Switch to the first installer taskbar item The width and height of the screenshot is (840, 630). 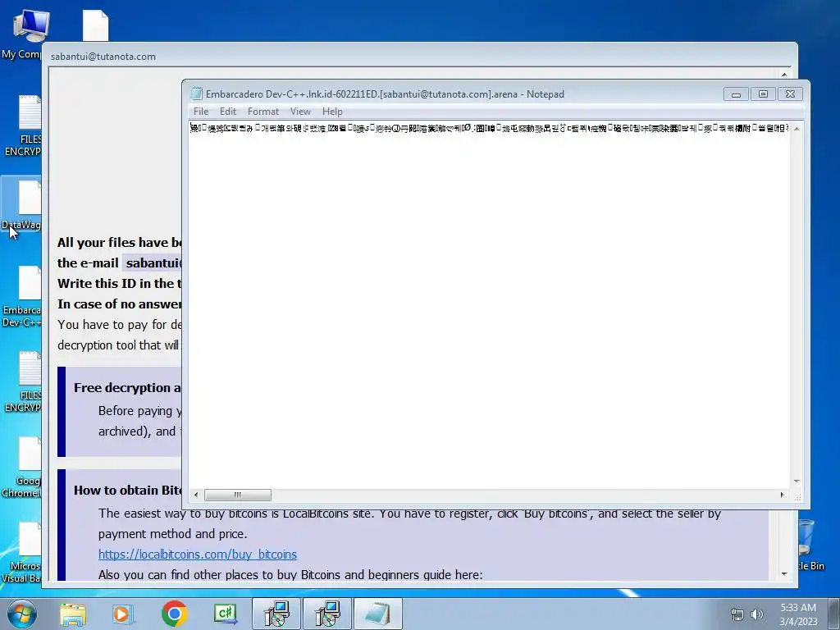point(276,614)
